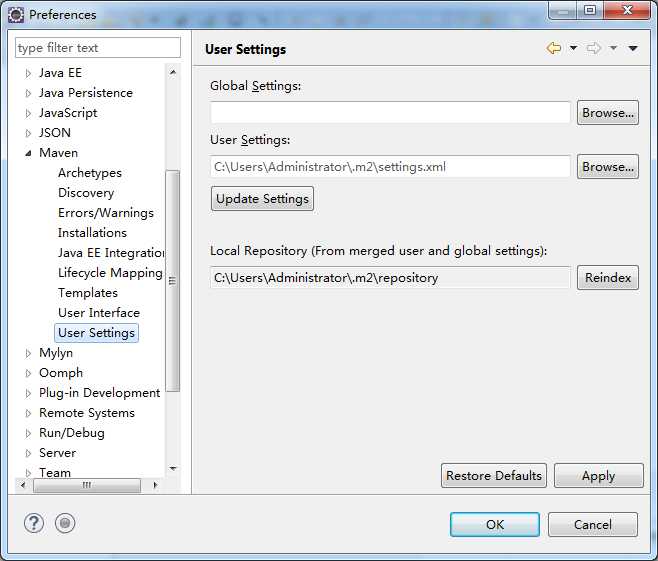Image resolution: width=658 pixels, height=561 pixels.
Task: Open Errors/Warnings Maven page
Action: coord(106,213)
